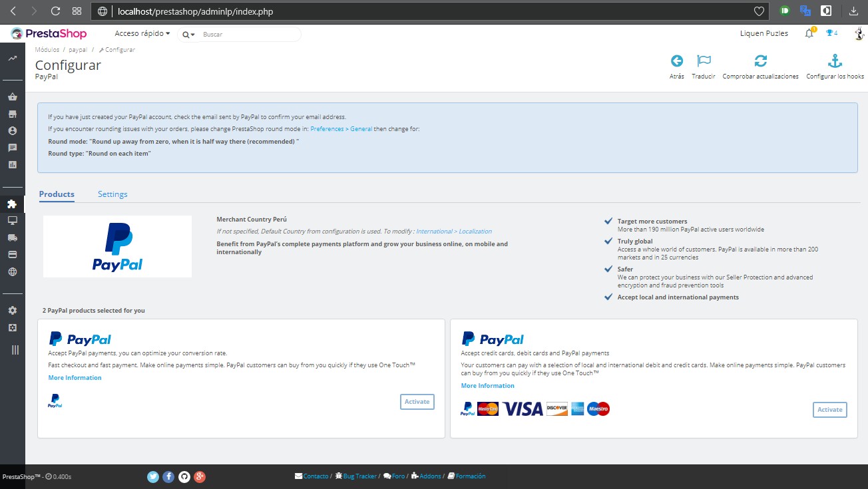Click the Twitter icon in footer
This screenshot has height=489, width=868.
point(153,476)
